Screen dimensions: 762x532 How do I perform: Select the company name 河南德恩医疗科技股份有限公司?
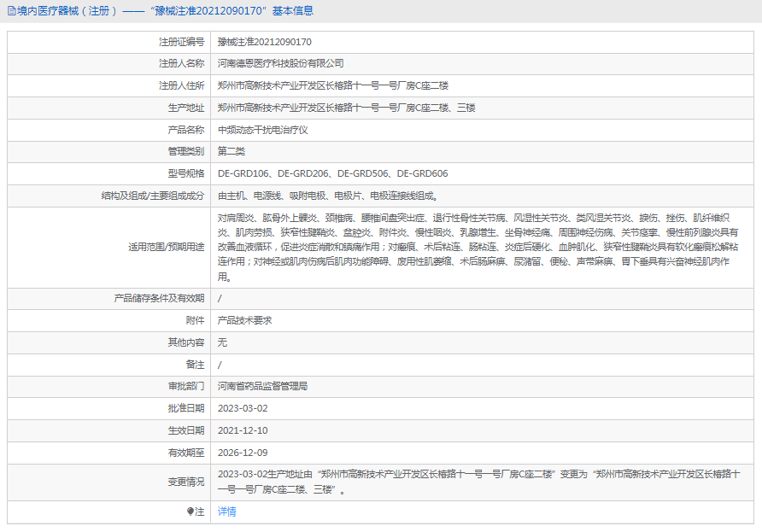(280, 64)
